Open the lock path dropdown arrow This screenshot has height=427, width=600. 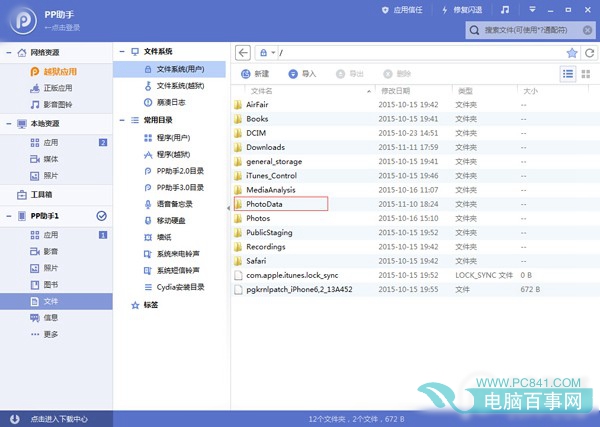click(273, 53)
